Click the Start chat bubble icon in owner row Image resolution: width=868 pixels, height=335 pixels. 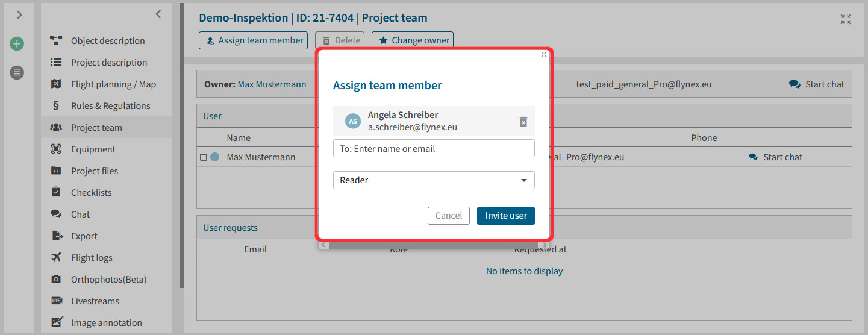(x=795, y=84)
